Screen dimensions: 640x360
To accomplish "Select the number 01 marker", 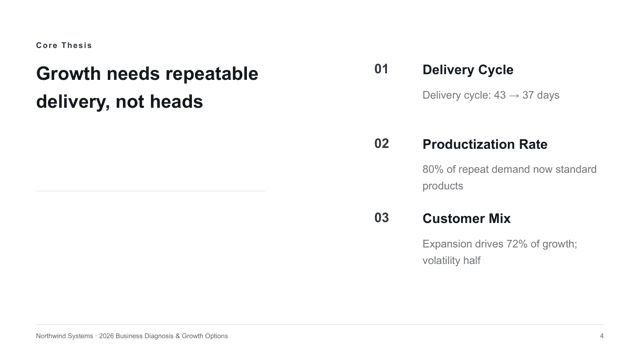I will pyautogui.click(x=381, y=69).
